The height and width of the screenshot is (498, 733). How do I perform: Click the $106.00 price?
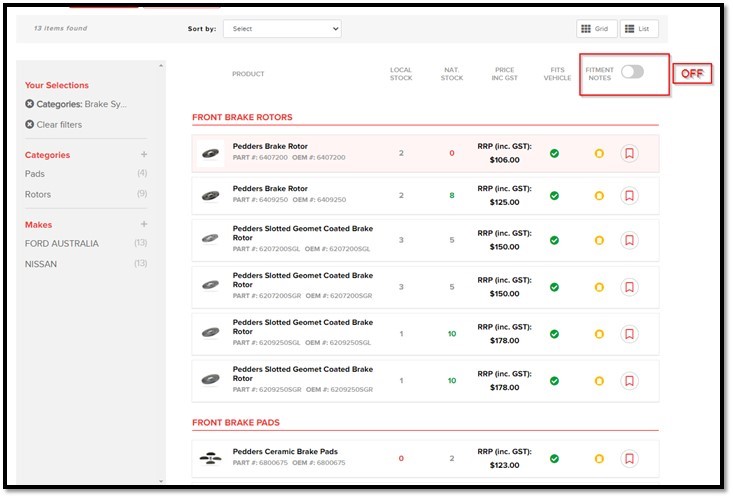click(504, 160)
